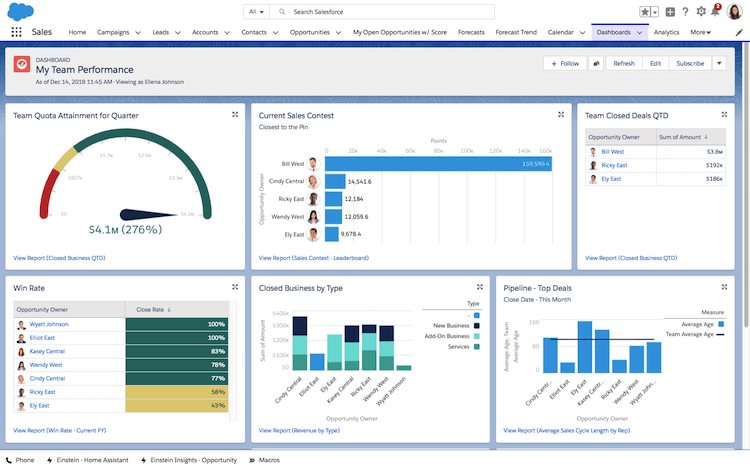The width and height of the screenshot is (750, 469).
Task: Open the Setup gear icon
Action: pyautogui.click(x=701, y=12)
